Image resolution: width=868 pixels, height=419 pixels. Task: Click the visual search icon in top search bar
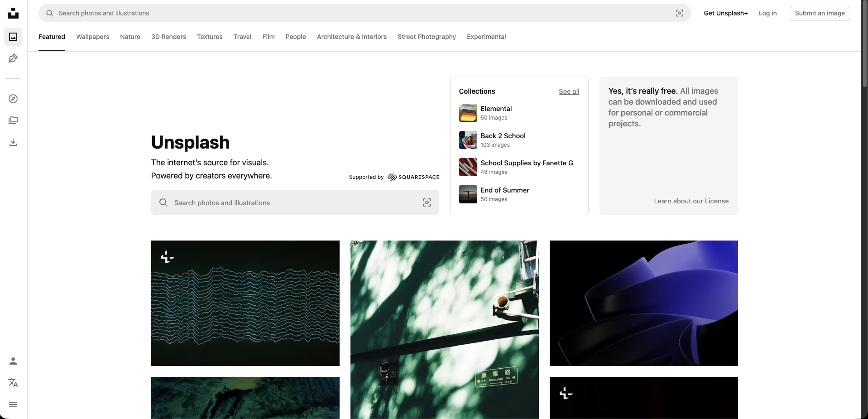pos(679,13)
